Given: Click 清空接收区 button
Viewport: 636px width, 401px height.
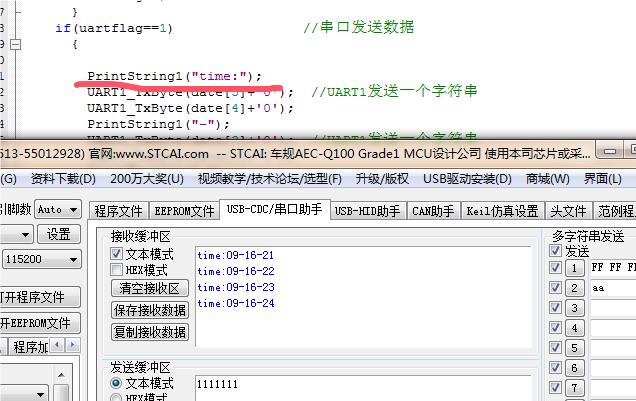Looking at the screenshot, I should [x=150, y=288].
